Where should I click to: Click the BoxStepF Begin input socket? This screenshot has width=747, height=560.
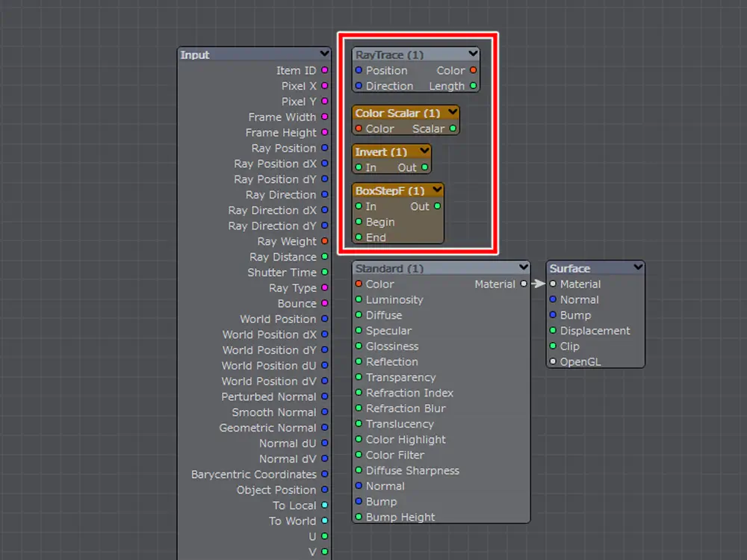pyautogui.click(x=359, y=222)
